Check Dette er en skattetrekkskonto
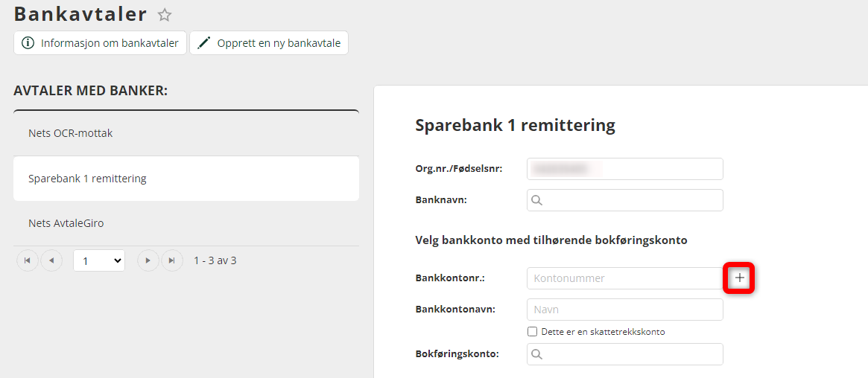The height and width of the screenshot is (378, 868). 533,332
